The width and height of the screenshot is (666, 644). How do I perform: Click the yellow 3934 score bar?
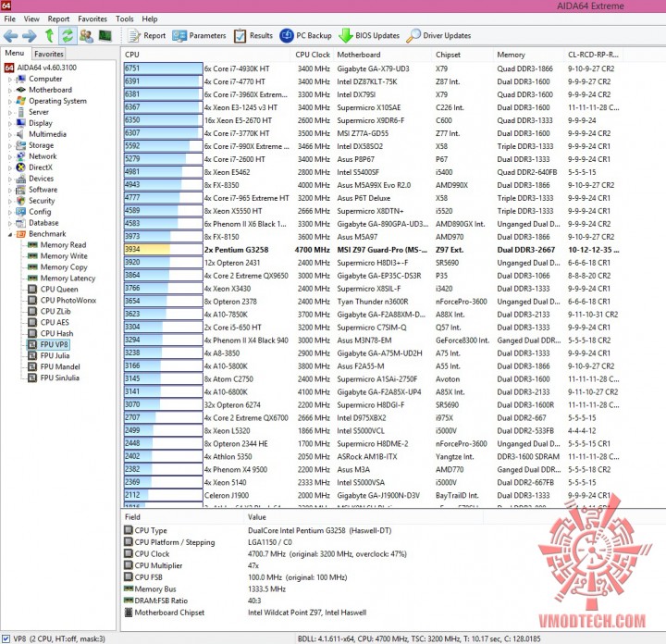(x=163, y=250)
